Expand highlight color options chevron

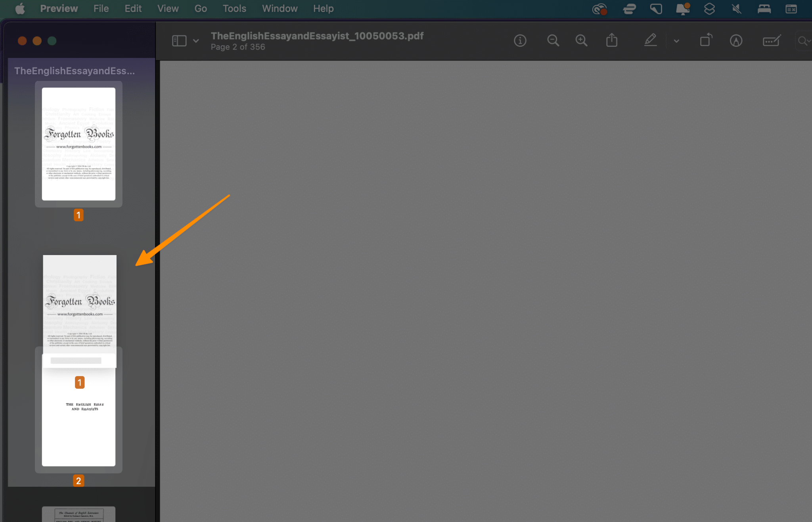click(x=676, y=41)
